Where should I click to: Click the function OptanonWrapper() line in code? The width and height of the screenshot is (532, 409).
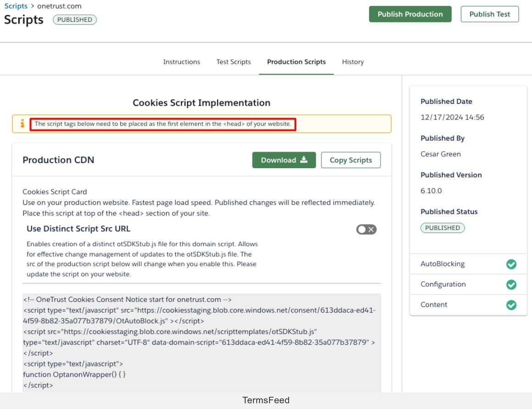(74, 375)
